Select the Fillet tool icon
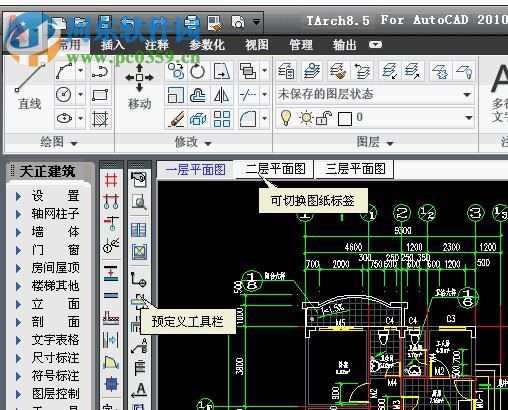This screenshot has width=508, height=410. 248,119
